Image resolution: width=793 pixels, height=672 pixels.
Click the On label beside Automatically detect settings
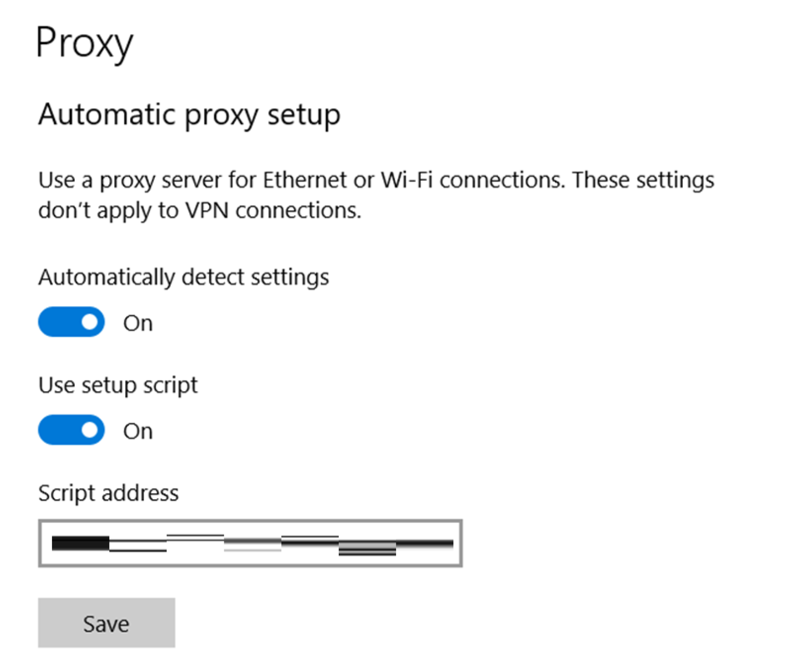138,323
